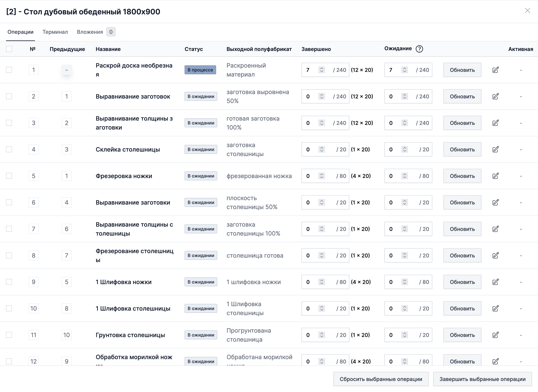The width and height of the screenshot is (538, 392).
Task: Click pencil icon for Выравнивание заготовок row
Action: (x=496, y=96)
